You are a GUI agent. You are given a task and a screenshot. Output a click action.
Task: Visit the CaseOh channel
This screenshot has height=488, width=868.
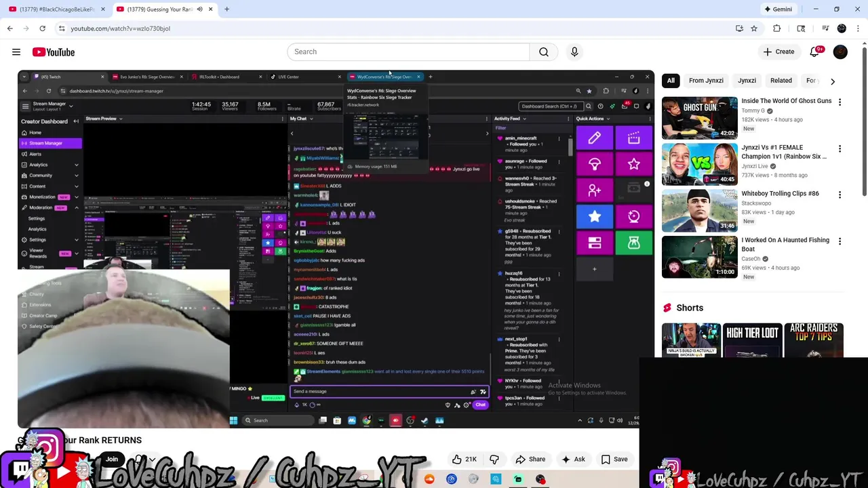(751, 259)
